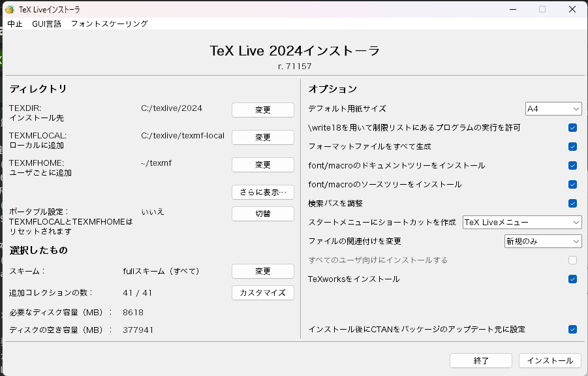The width and height of the screenshot is (588, 376).
Task: Uncheck font/macro documentation tree installation
Action: [x=573, y=166]
